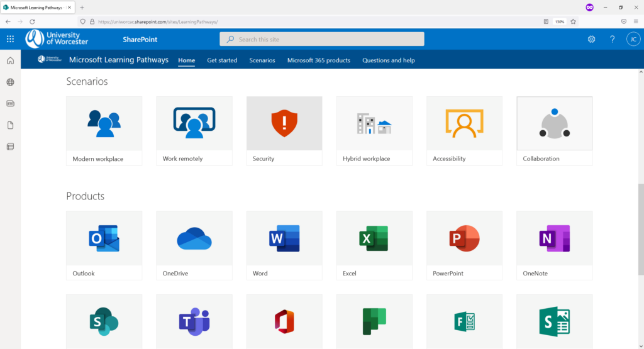The height and width of the screenshot is (349, 644).
Task: Open the Microsoft Teams product icon
Action: [194, 321]
